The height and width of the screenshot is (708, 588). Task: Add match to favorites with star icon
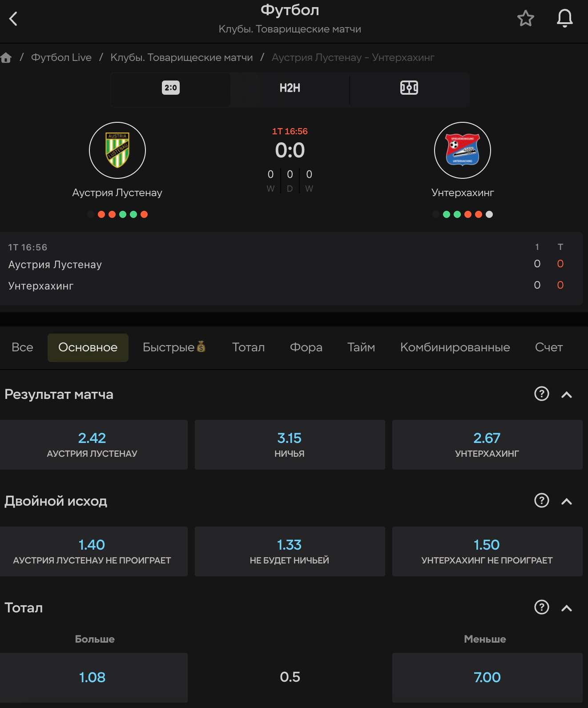(x=525, y=18)
